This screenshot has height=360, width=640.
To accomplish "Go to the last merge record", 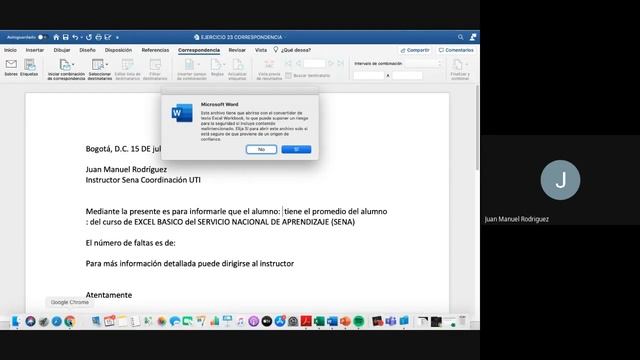I will [x=340, y=63].
